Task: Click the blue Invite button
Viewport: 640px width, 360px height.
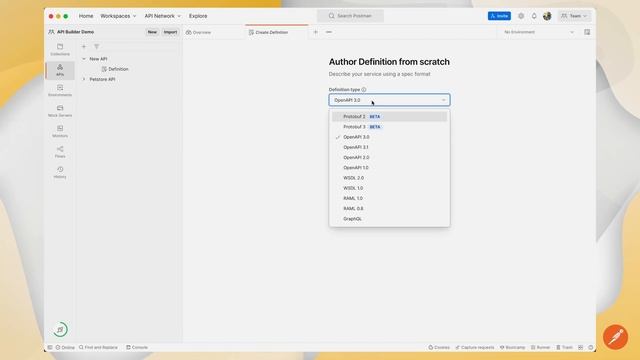Action: [499, 16]
